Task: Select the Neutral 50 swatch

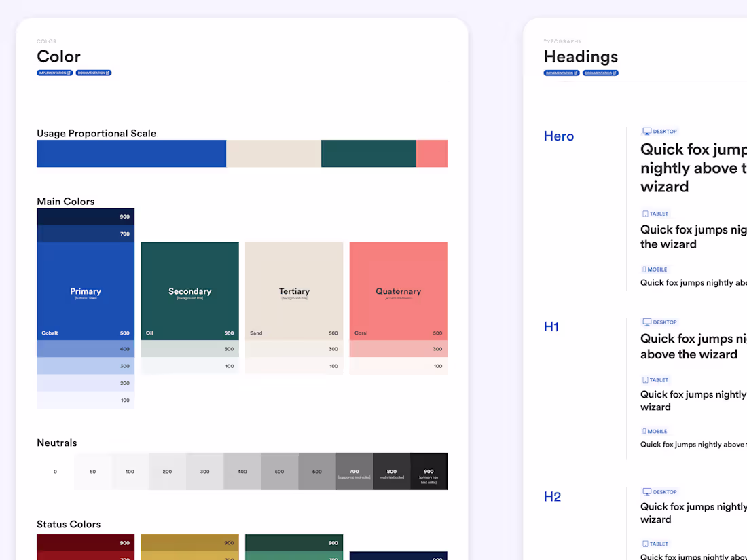Action: tap(92, 472)
